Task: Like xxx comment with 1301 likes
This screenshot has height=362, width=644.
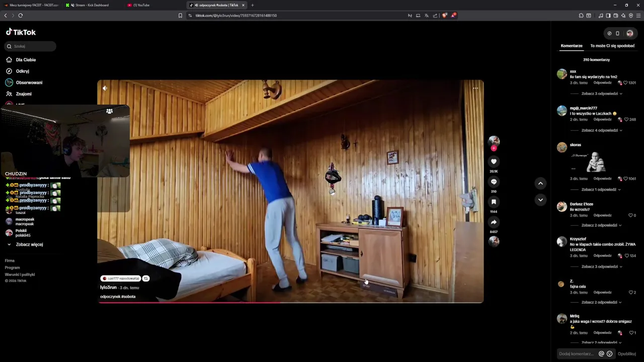Action: point(625,82)
